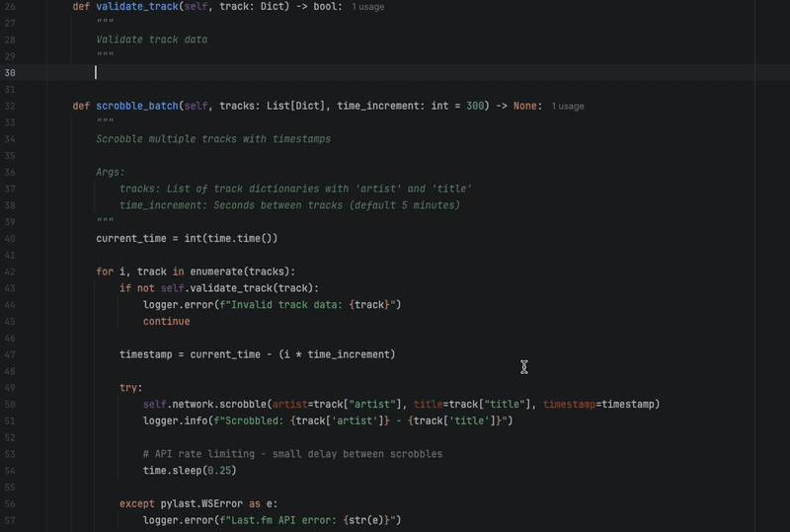Click 'time_increment' inside the parentheses on line 47

click(349, 354)
